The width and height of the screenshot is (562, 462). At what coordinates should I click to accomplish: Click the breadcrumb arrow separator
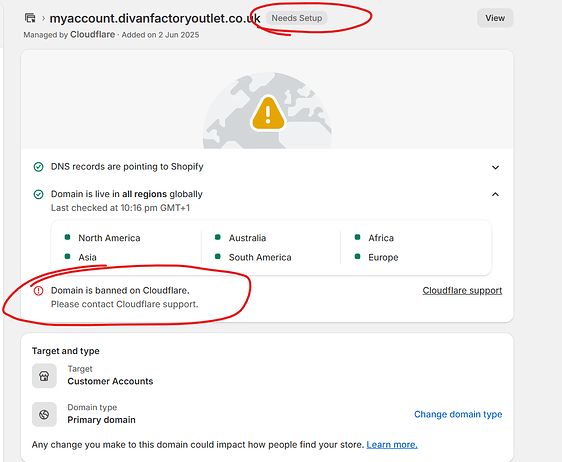point(43,18)
